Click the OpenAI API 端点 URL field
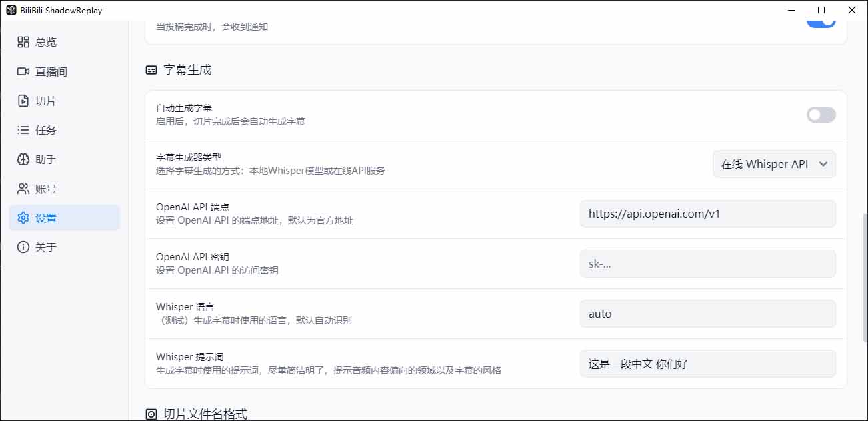 (707, 214)
